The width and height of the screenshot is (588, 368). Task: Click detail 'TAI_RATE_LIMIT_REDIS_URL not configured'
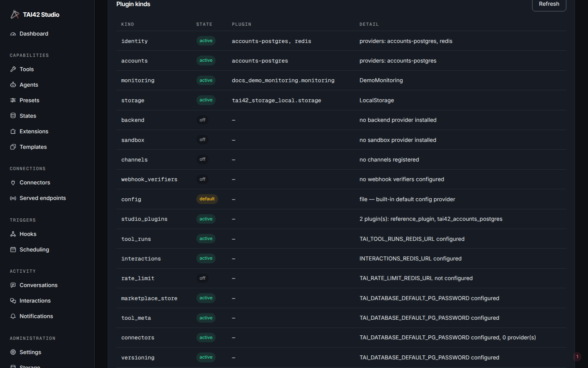click(x=416, y=278)
